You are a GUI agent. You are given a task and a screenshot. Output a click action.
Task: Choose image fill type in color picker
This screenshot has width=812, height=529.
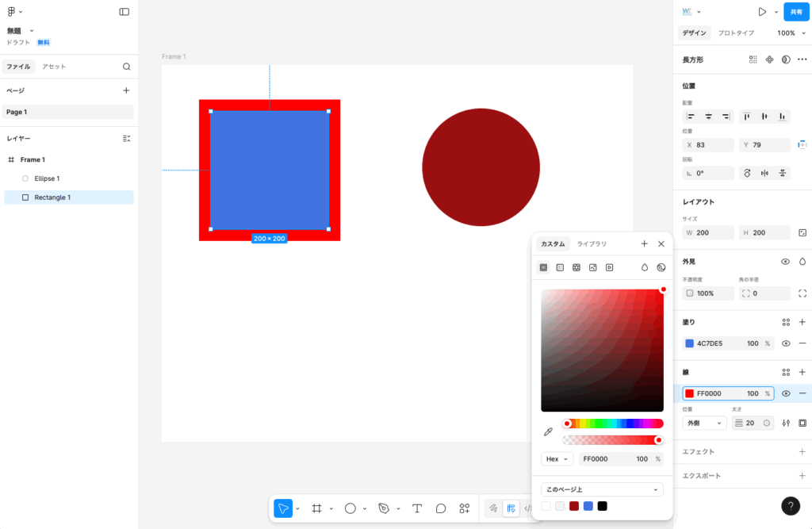tap(592, 268)
